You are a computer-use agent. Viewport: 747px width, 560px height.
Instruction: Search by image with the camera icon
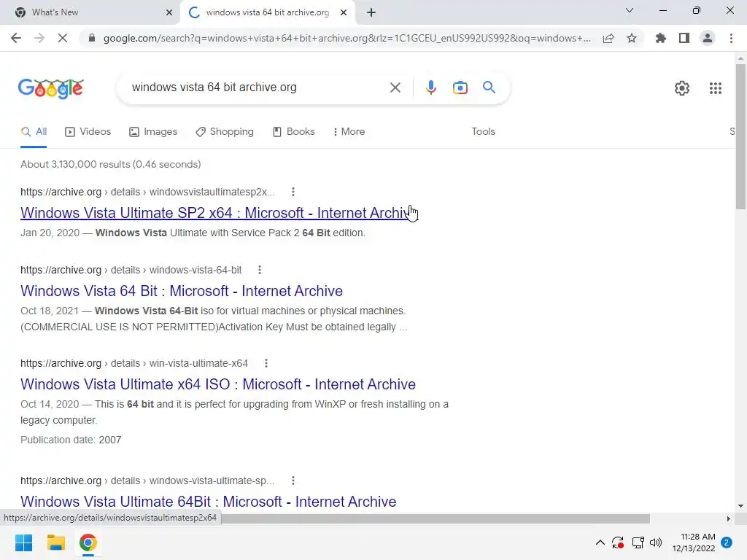click(460, 87)
